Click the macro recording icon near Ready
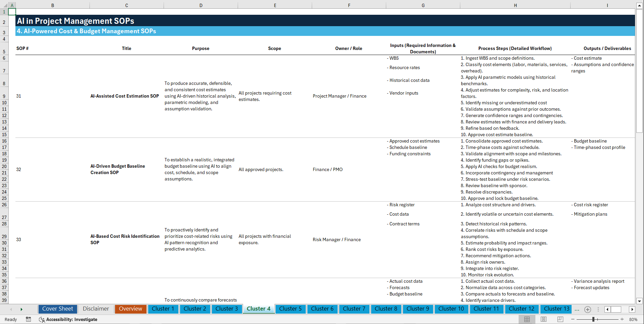Screen dimensions: 644x324 point(28,319)
